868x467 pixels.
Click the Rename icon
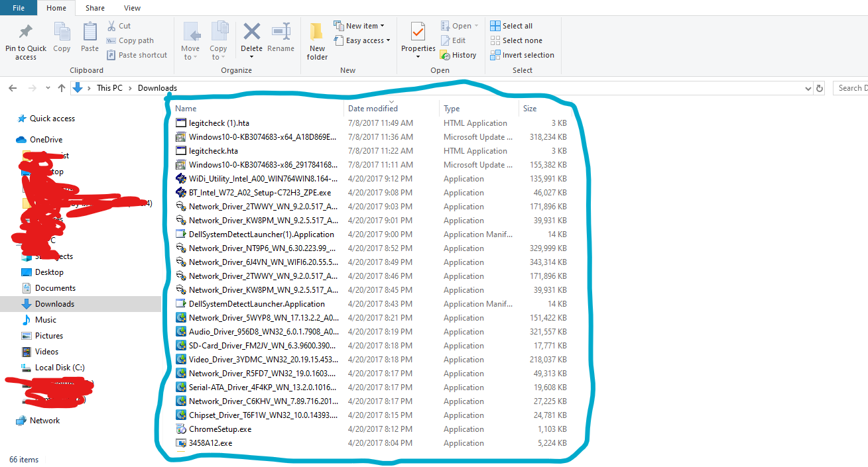(x=280, y=40)
